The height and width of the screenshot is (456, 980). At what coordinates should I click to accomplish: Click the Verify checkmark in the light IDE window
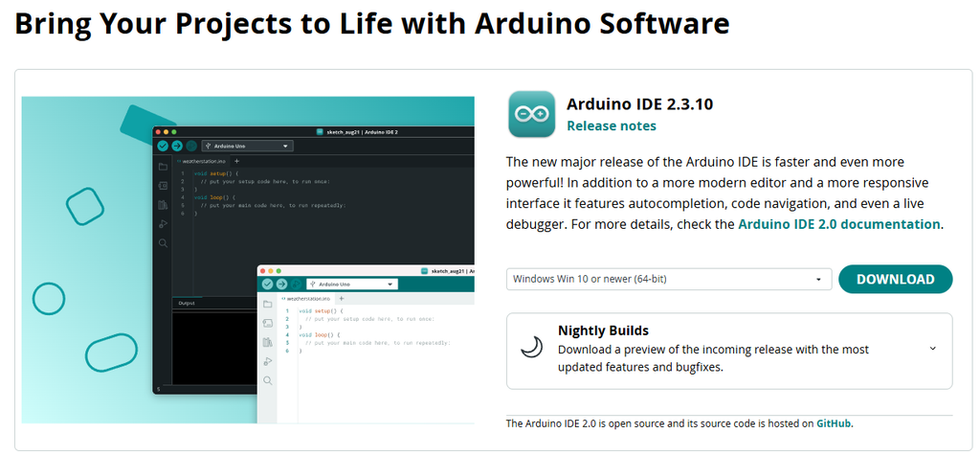[268, 284]
